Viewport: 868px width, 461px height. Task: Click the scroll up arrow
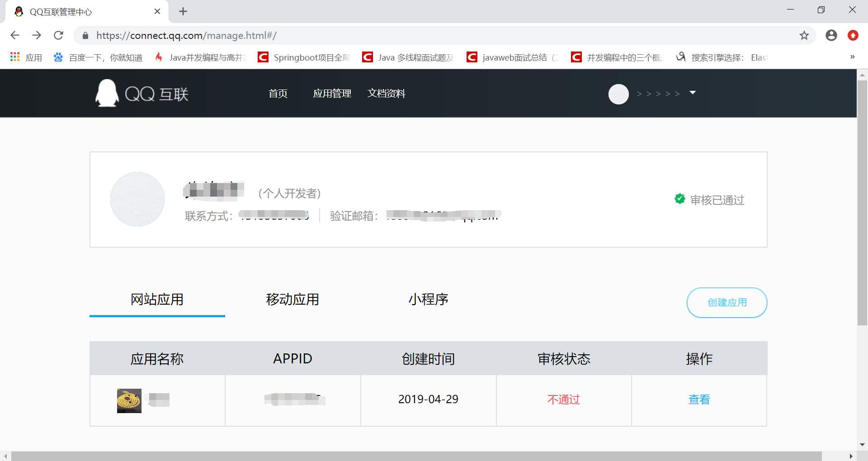click(x=862, y=75)
